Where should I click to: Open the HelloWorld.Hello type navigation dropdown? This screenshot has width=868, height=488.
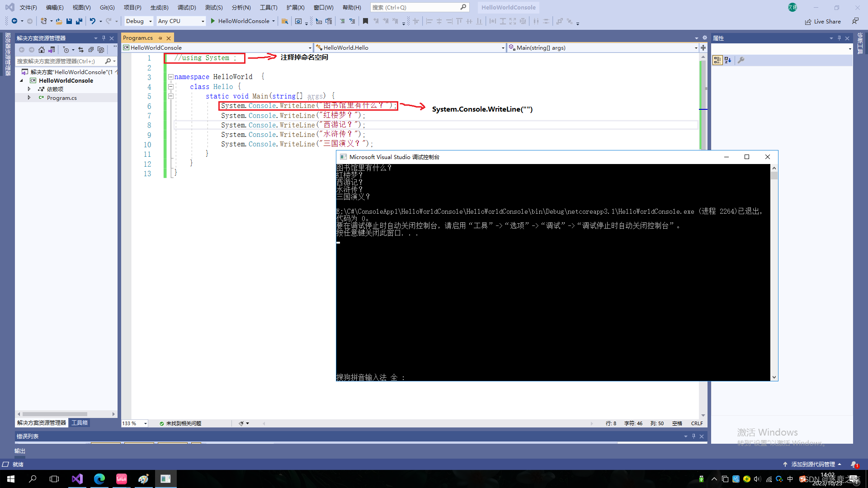tap(503, 47)
